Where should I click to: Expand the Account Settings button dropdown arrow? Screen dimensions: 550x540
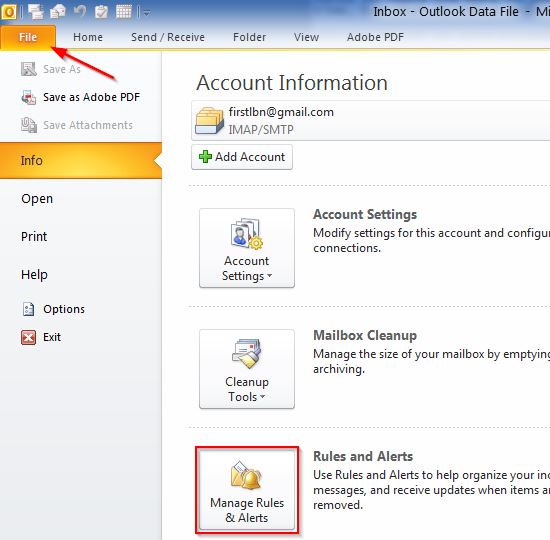269,276
